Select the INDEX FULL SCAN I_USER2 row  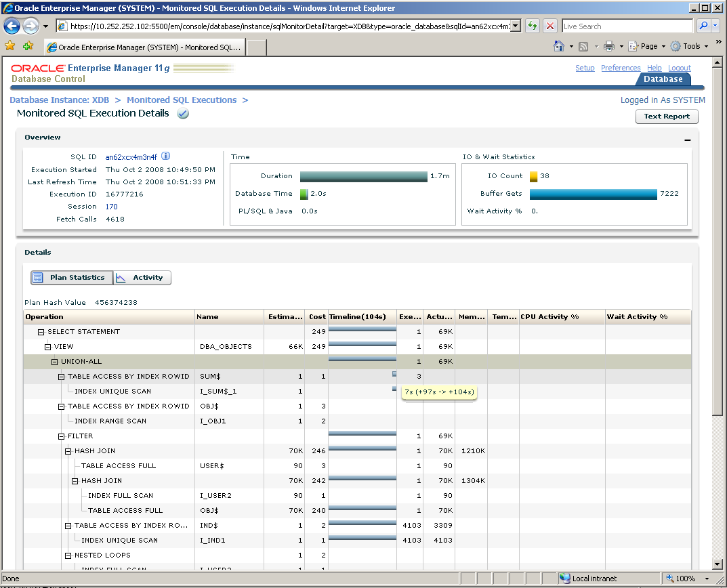click(357, 496)
